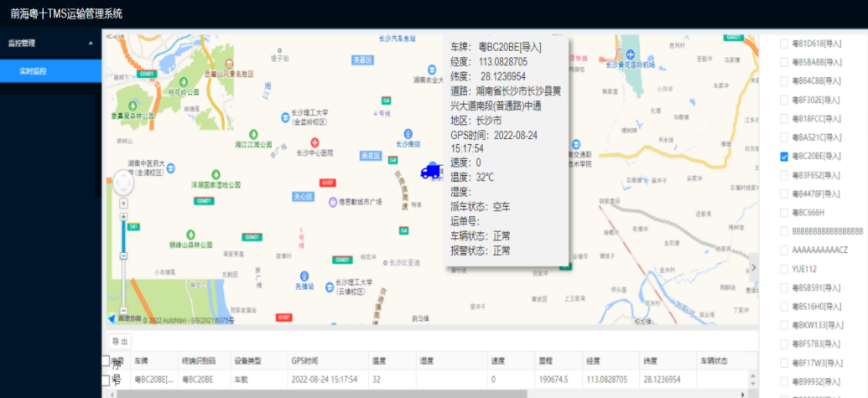This screenshot has height=398, width=868.
Task: Click the table scrollbar down arrow
Action: coord(752,385)
